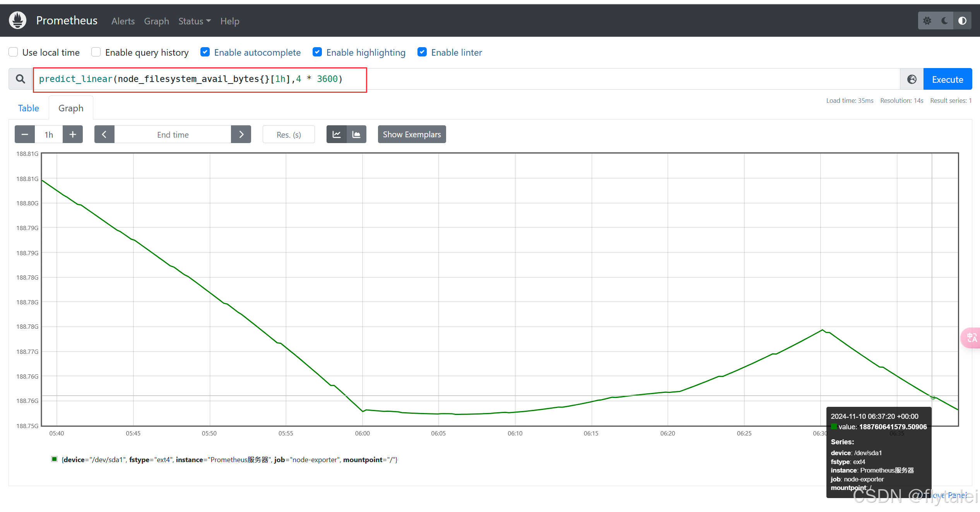This screenshot has width=980, height=512.
Task: Enable Use local time checkbox
Action: pos(14,52)
